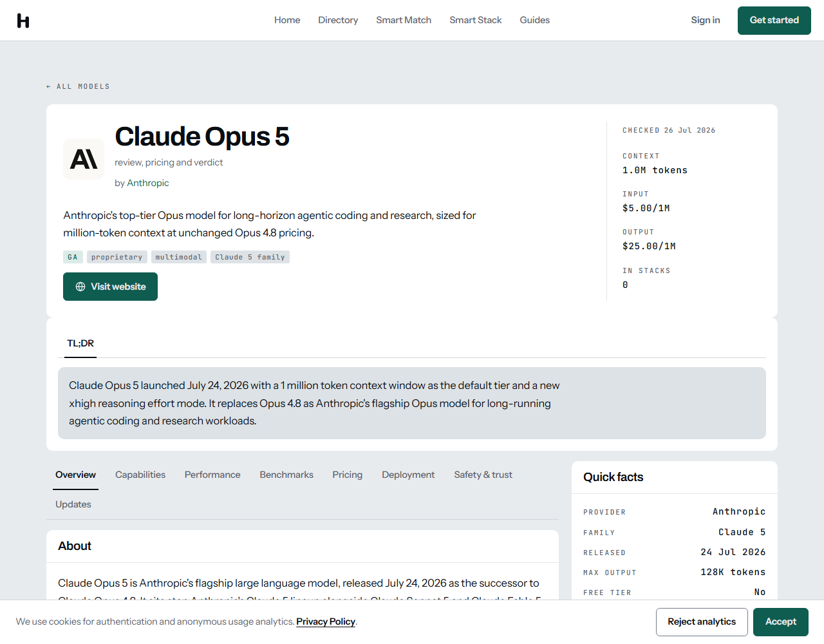Click the TL;DR summary paragraph
The height and width of the screenshot is (644, 824).
tap(314, 403)
